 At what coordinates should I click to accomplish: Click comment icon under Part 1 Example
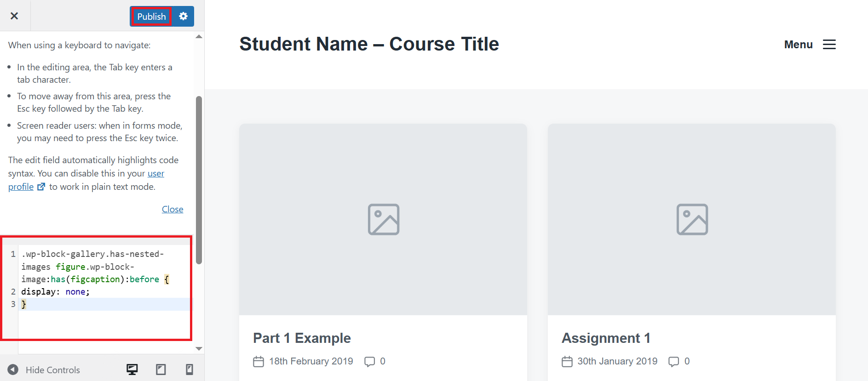click(369, 361)
